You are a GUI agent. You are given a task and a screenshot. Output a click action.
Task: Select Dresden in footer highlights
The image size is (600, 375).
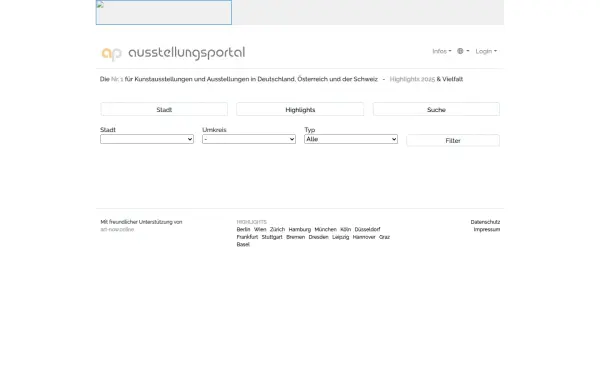click(x=318, y=237)
